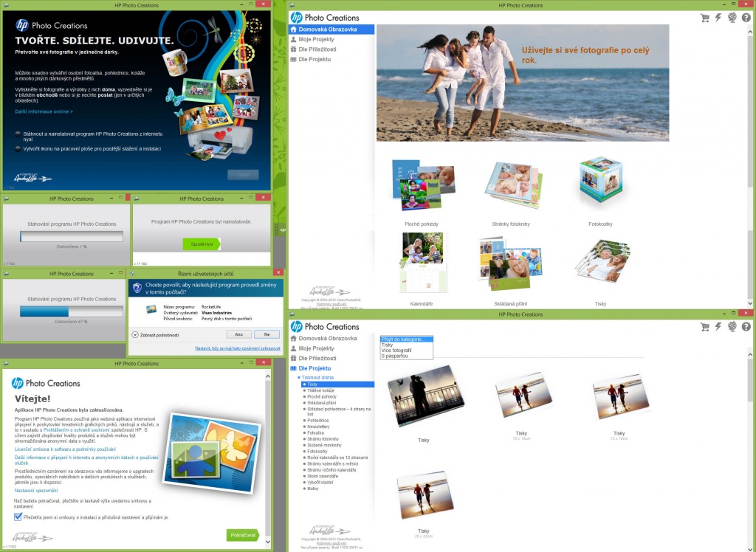This screenshot has height=552, width=756.
Task: Click Ne in the UAC dialog
Action: pyautogui.click(x=267, y=334)
